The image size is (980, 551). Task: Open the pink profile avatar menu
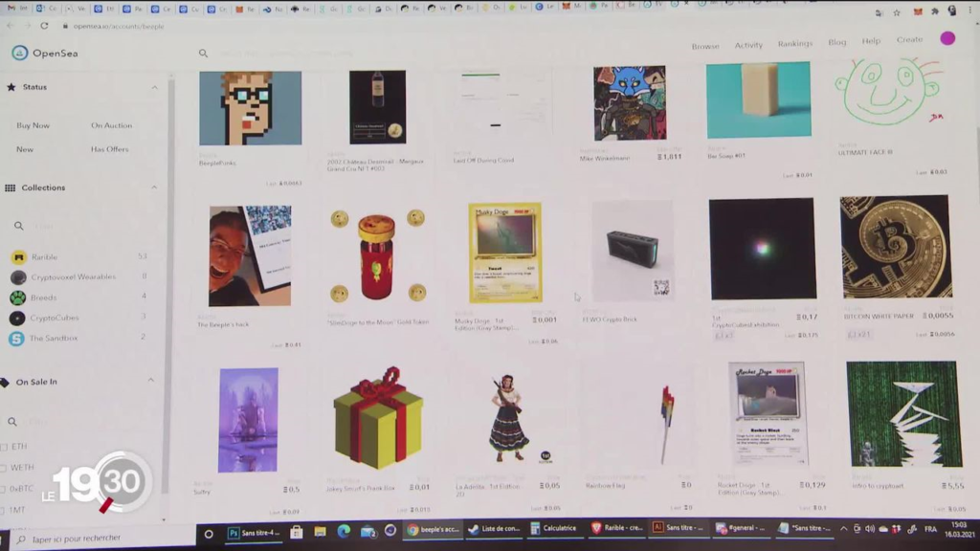tap(947, 39)
